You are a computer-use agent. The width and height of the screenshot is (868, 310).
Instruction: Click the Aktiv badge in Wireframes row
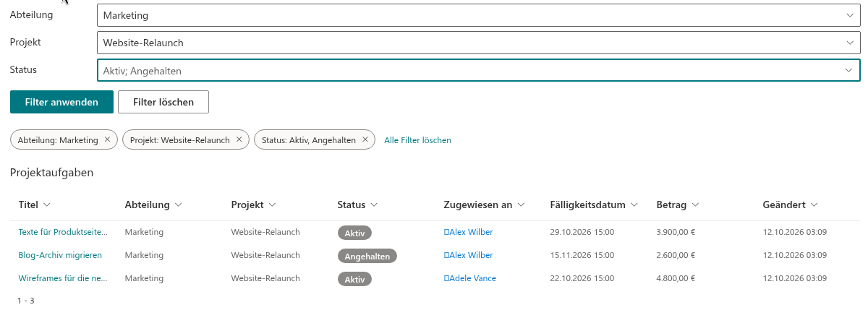click(354, 279)
